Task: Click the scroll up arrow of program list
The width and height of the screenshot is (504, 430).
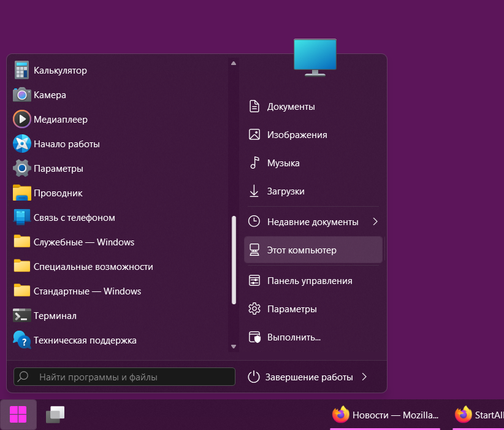Action: (x=234, y=63)
